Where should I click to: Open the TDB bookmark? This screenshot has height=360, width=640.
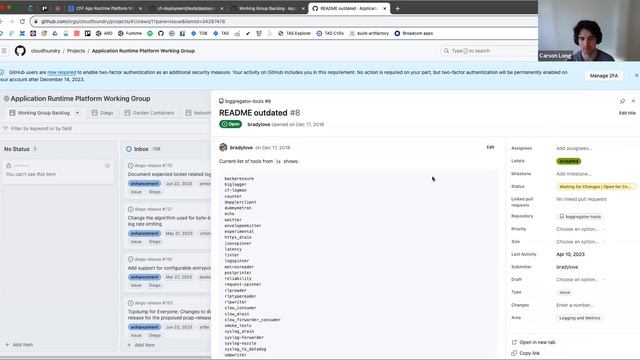tap(199, 33)
